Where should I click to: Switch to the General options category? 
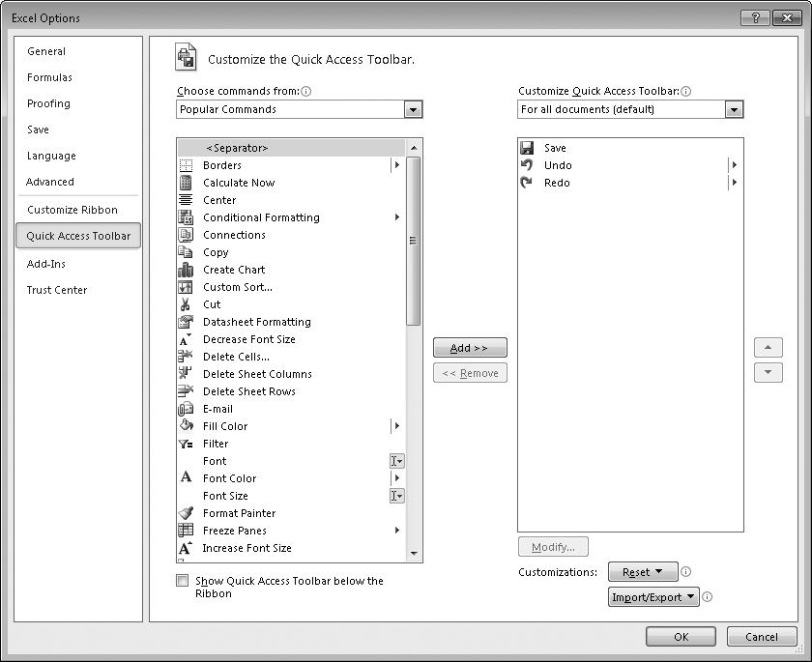[46, 51]
